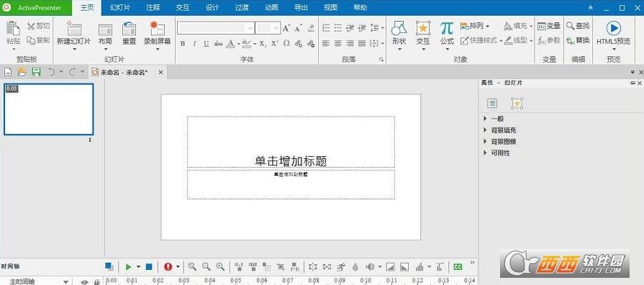Open the Annotations (注释) ribbon tab
Viewport: 644px width, 285px height.
[153, 7]
